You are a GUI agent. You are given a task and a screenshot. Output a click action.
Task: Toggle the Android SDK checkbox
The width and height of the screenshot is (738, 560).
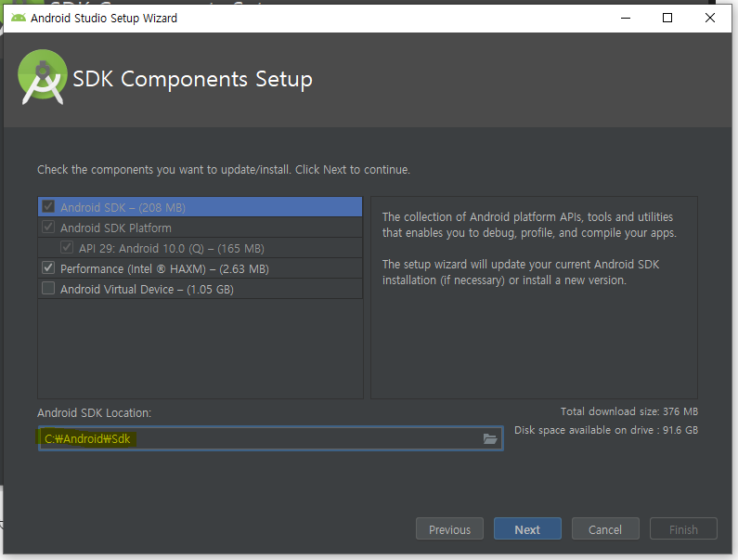click(48, 206)
